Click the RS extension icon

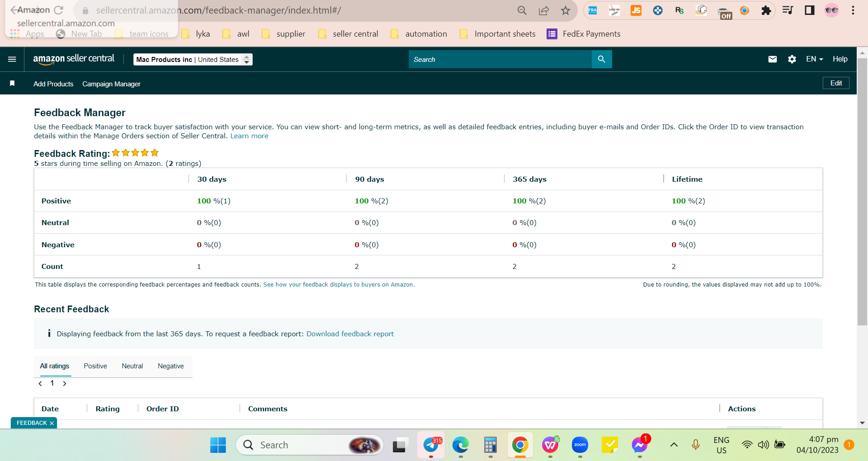pos(679,10)
